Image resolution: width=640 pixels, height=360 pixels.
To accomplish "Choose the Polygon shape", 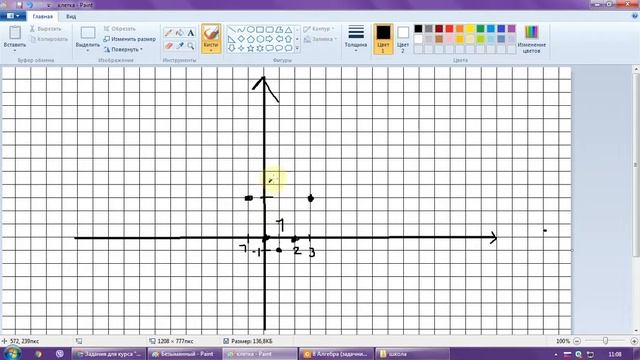I will coord(279,30).
